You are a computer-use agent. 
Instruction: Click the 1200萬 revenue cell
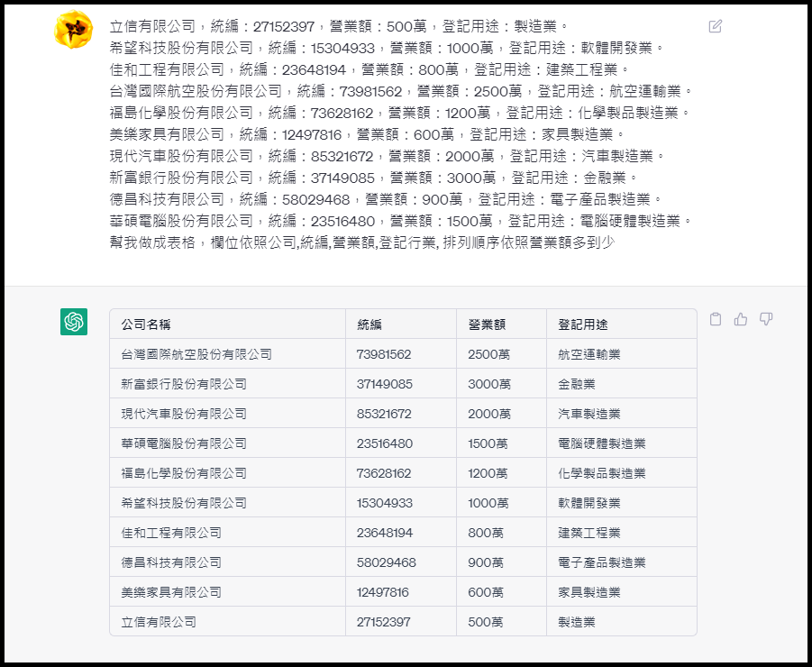tap(501, 473)
